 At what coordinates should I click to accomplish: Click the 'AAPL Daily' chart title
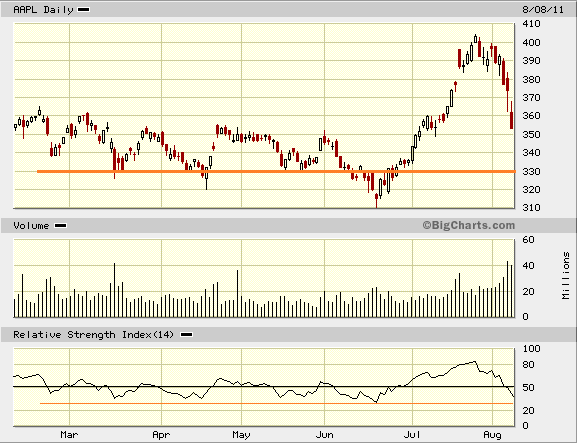pyautogui.click(x=43, y=10)
